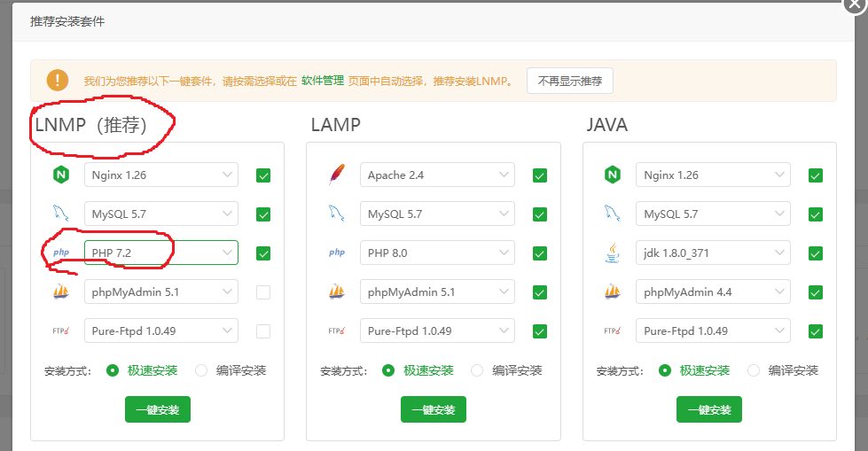The height and width of the screenshot is (451, 868).
Task: Click the orange exclamation warning icon
Action: point(58,81)
